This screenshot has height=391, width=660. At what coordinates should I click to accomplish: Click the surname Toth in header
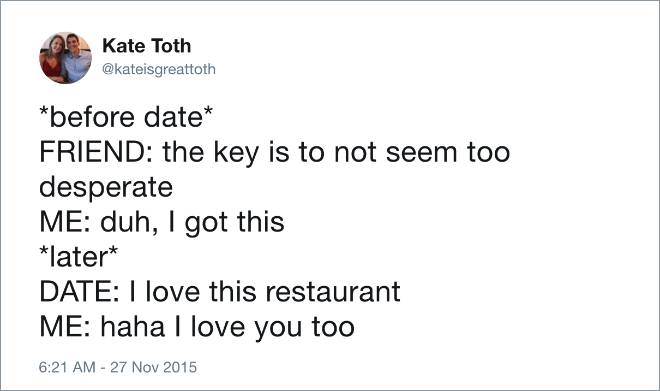click(171, 45)
